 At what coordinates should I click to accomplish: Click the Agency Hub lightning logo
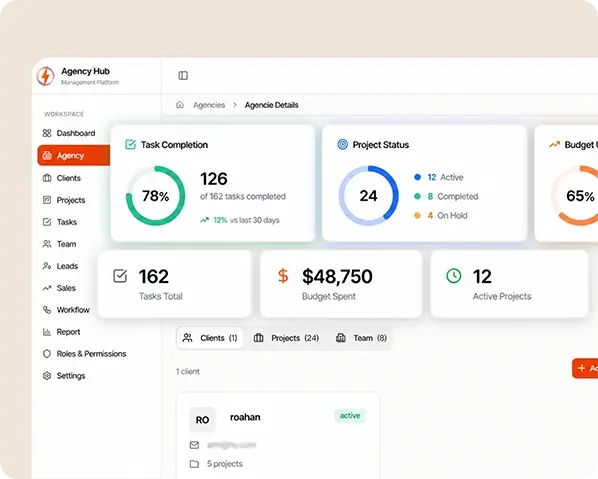(45, 76)
